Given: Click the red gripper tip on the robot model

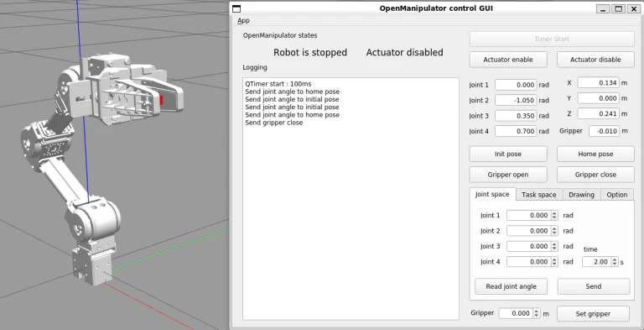Looking at the screenshot, I should coord(161,100).
